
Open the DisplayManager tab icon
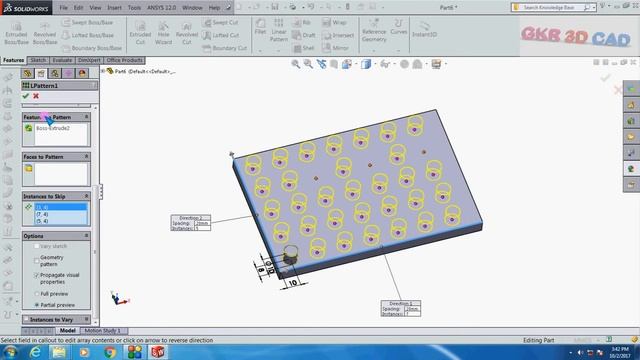pos(82,73)
